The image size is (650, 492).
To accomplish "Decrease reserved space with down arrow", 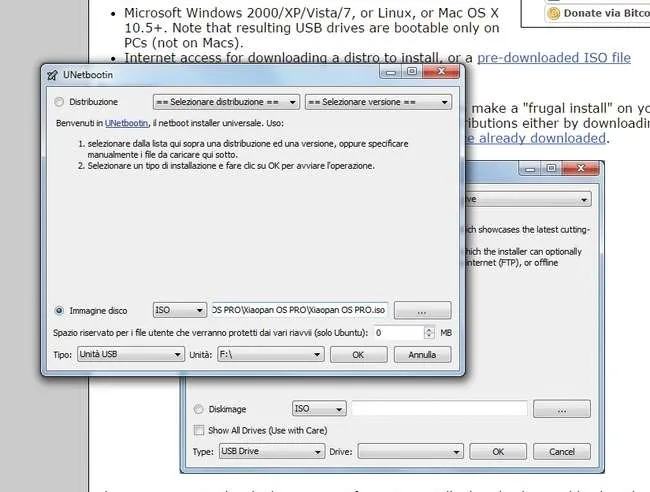I will (429, 336).
